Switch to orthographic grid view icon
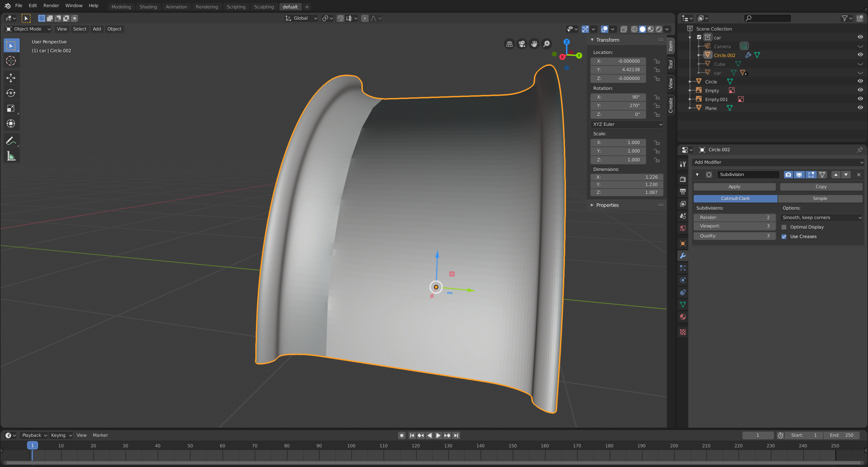 [509, 44]
